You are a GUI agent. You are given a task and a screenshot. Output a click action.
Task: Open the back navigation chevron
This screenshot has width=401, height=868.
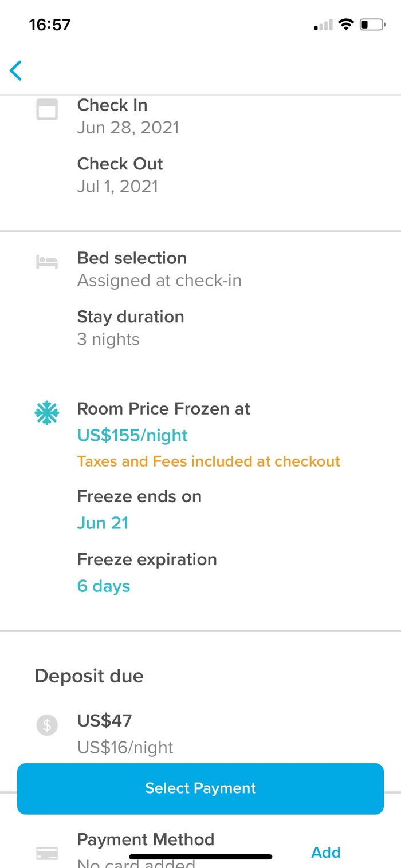pos(15,70)
